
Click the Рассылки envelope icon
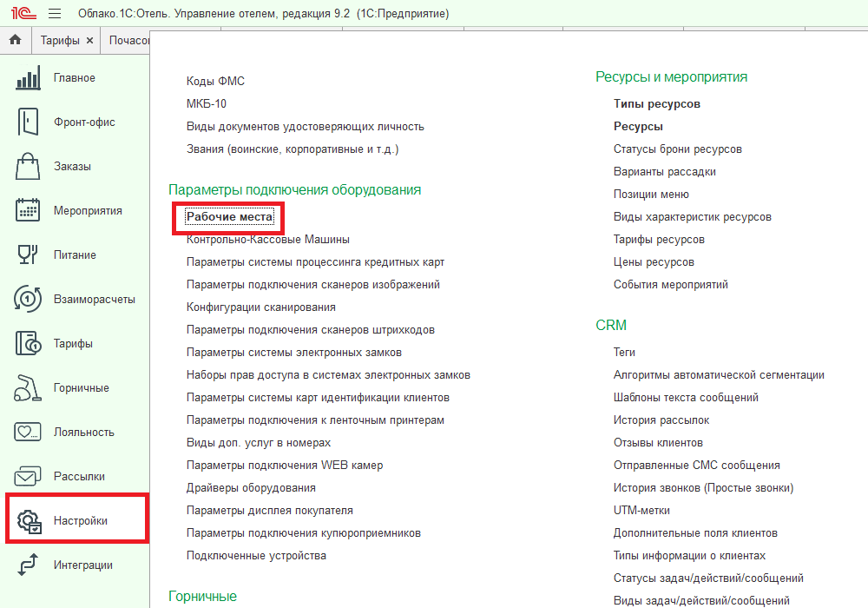(x=28, y=476)
